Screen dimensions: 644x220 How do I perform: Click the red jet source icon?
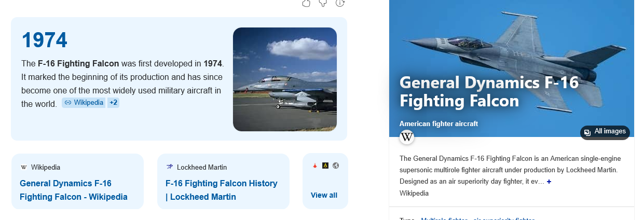tap(315, 166)
